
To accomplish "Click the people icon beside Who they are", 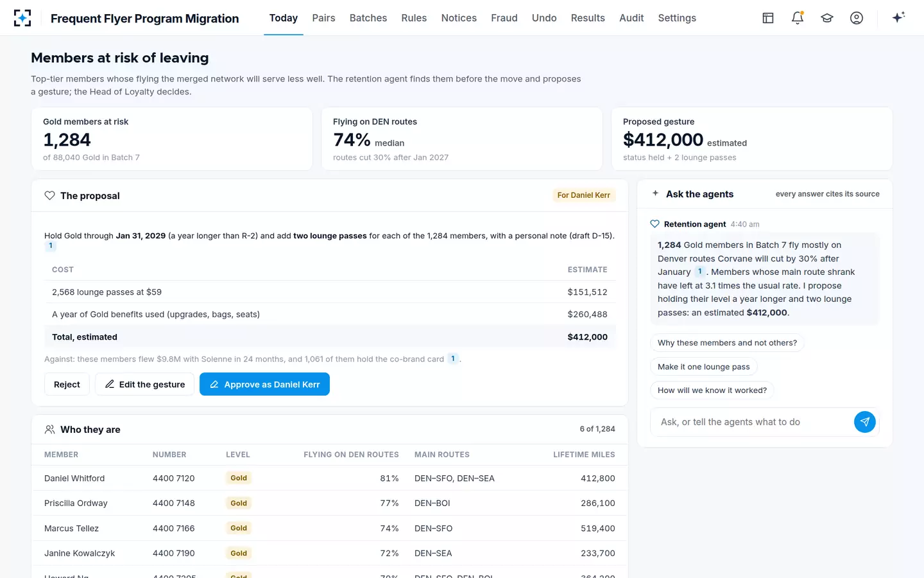I will coord(49,430).
